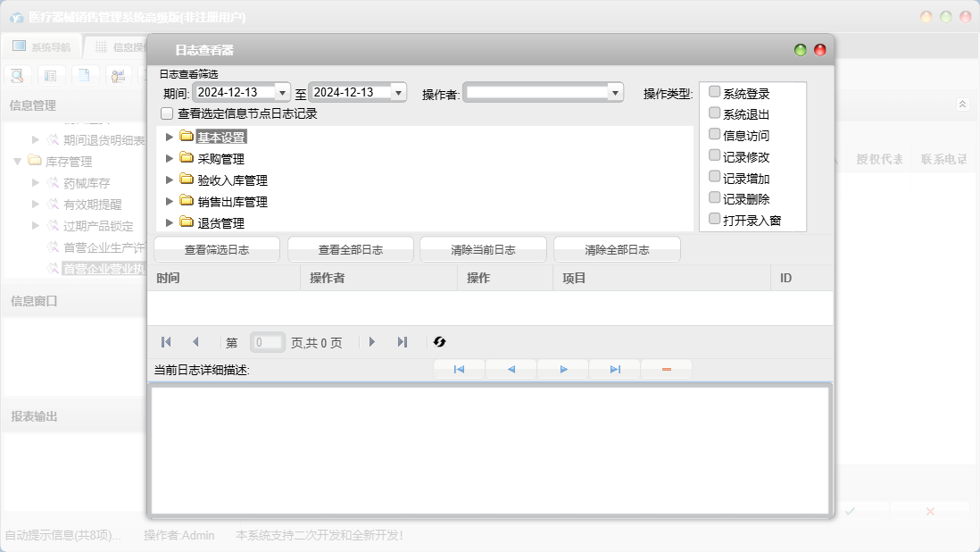Click 查看全部日志 button
980x552 pixels.
[350, 249]
